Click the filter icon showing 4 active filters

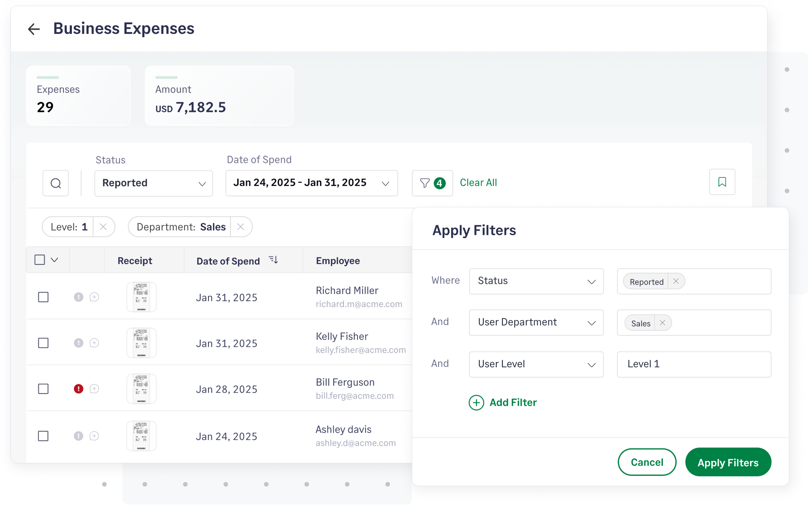[432, 183]
